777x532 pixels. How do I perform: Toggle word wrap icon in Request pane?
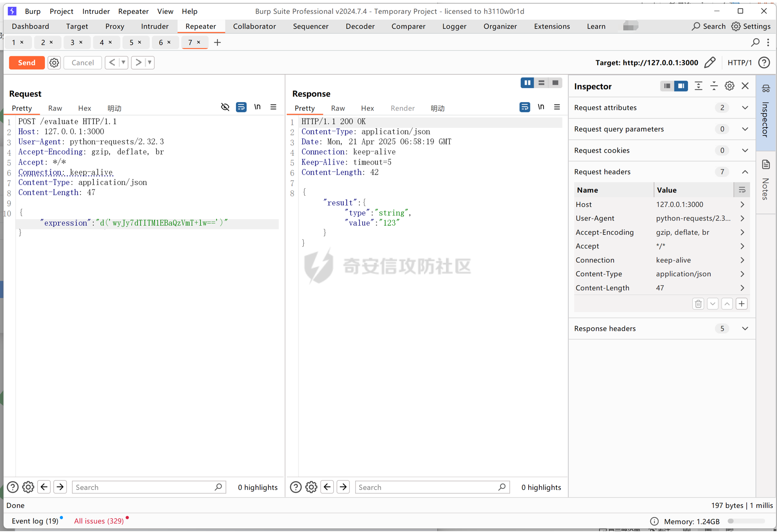tap(241, 107)
